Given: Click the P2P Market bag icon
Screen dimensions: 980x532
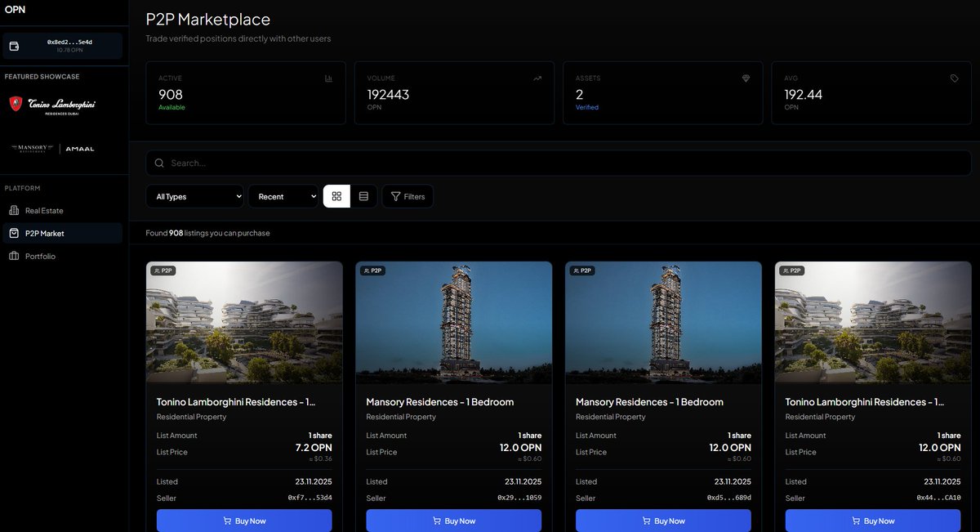Looking at the screenshot, I should click(x=14, y=233).
